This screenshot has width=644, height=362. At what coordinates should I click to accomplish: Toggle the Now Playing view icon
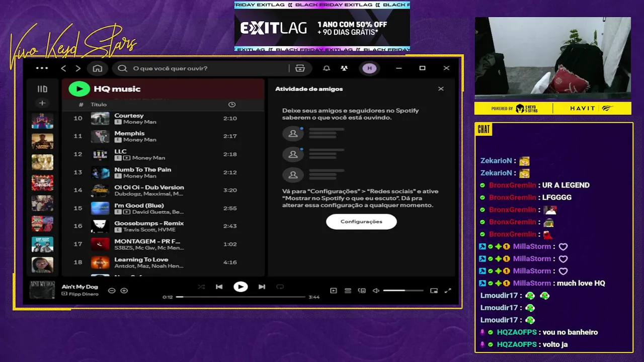333,291
